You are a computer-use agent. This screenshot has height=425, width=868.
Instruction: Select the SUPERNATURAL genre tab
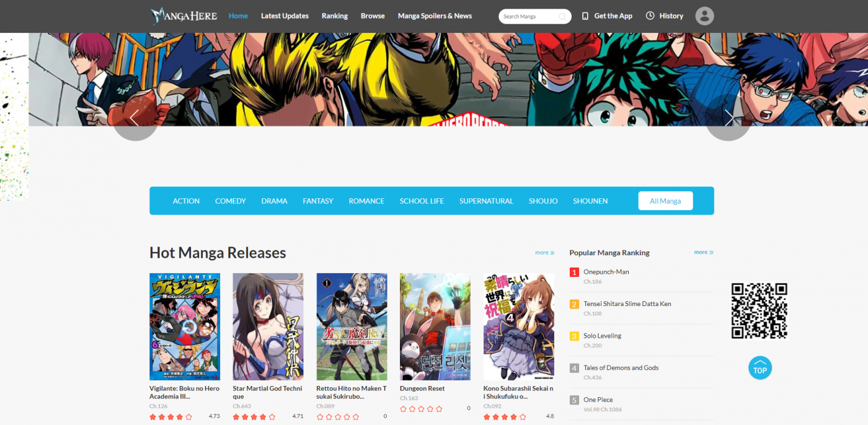486,201
